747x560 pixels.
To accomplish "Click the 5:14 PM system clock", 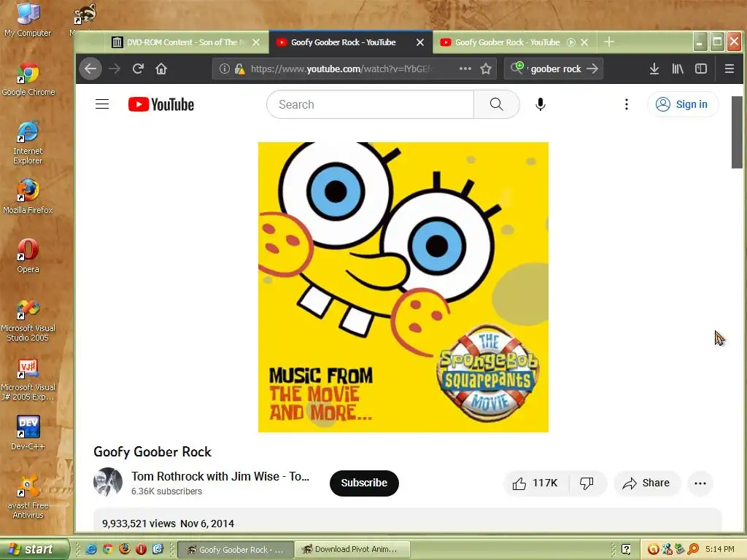I will (719, 549).
